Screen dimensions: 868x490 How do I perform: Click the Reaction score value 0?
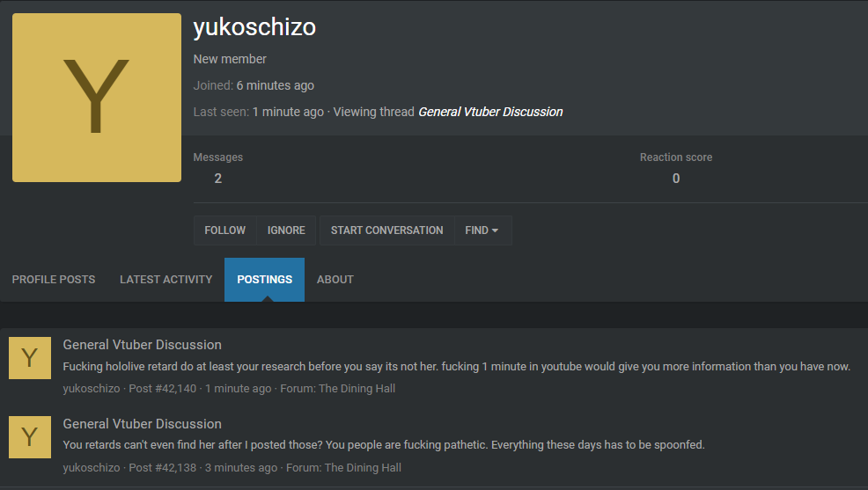pyautogui.click(x=676, y=178)
